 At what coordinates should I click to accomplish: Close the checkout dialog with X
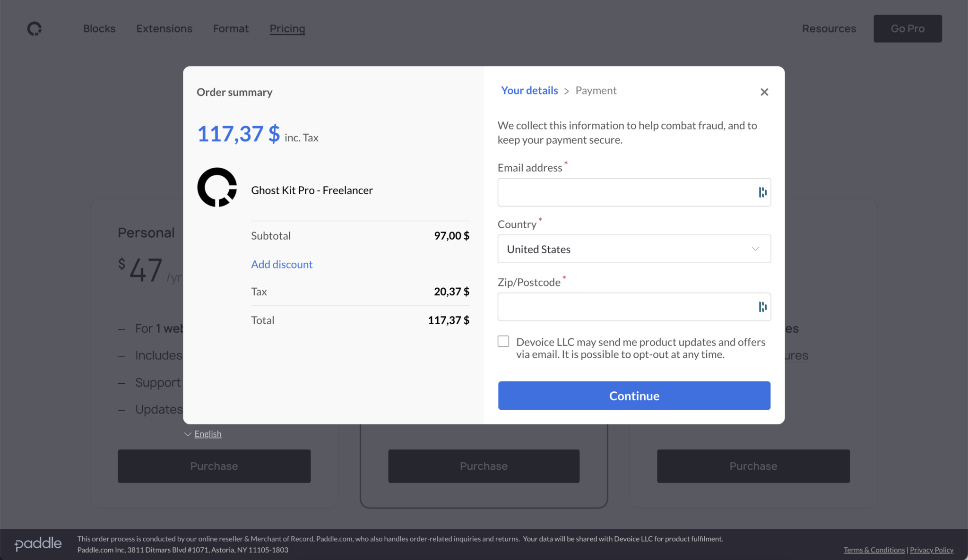click(764, 92)
